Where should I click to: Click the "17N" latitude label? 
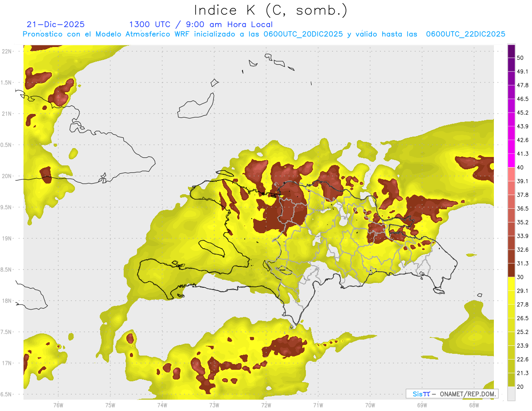(7, 363)
